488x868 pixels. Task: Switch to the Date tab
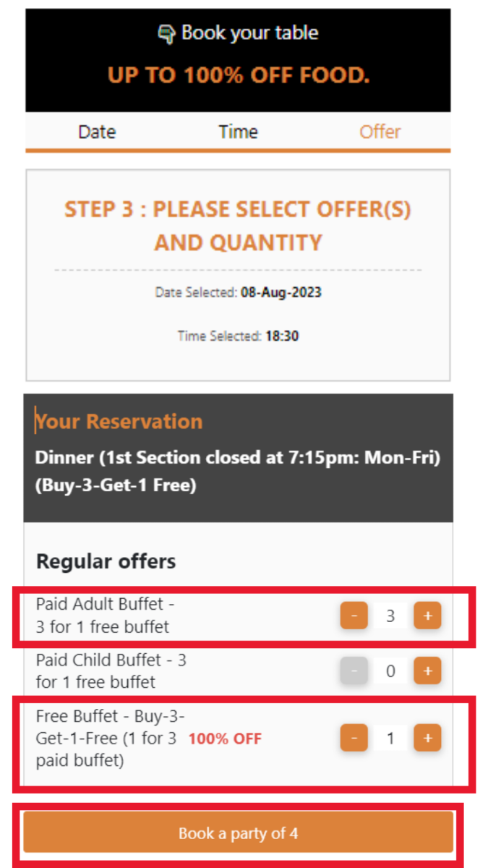(x=97, y=132)
